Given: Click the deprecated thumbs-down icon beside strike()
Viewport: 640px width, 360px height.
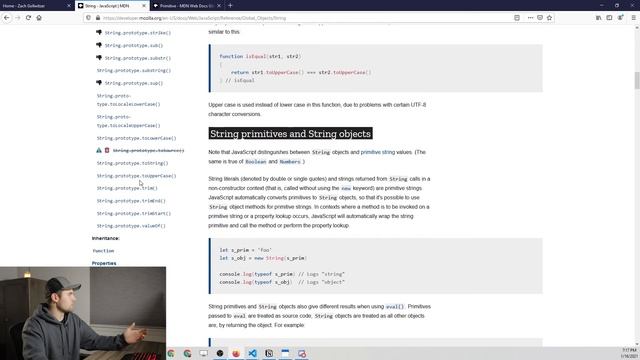Looking at the screenshot, I should tap(99, 32).
